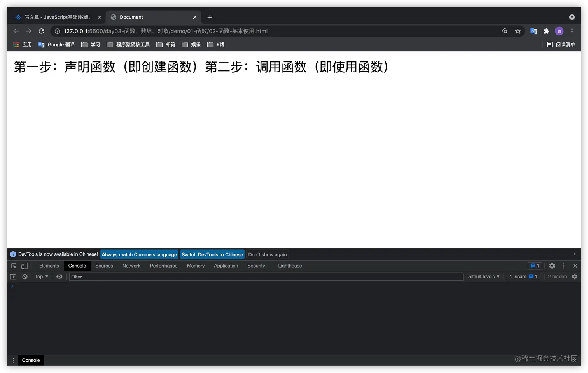Open the 娱乐 bookmark folder
Viewport: 588px width, 373px height.
tap(191, 45)
